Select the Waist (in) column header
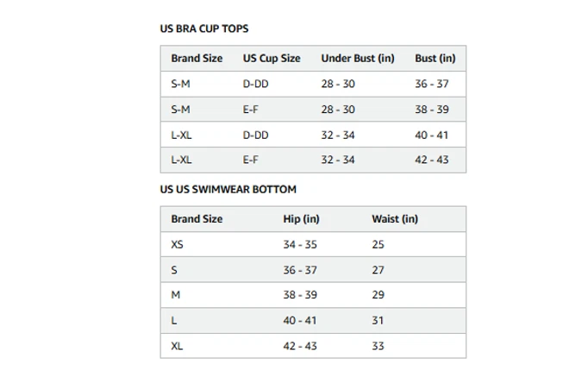Screen dimensions: 588x390 [x=395, y=219]
